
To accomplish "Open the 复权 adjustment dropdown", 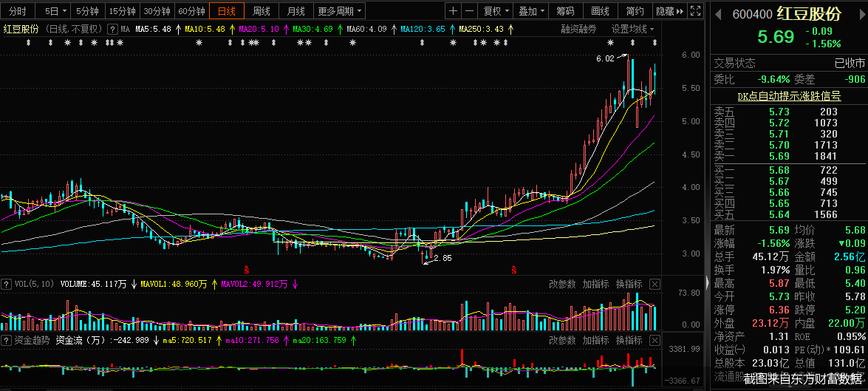I will click(x=496, y=11).
